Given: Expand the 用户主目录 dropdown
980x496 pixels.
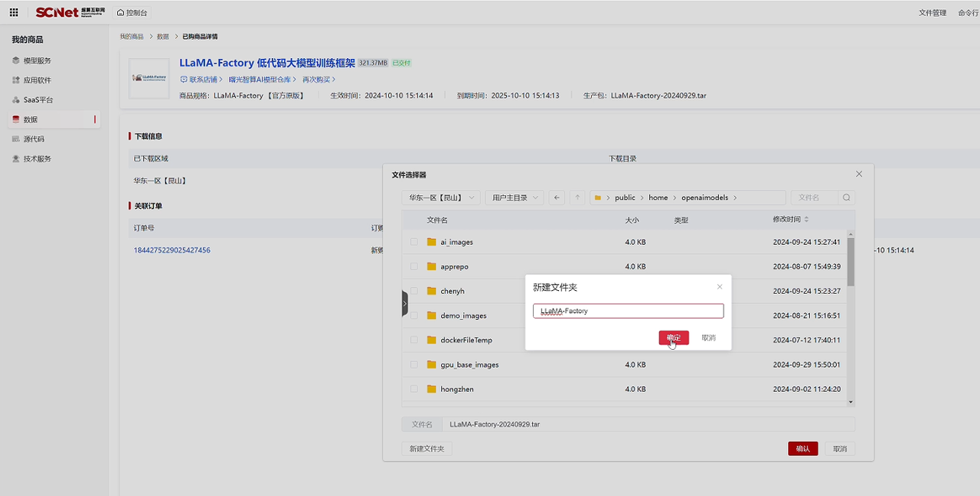Looking at the screenshot, I should click(514, 197).
